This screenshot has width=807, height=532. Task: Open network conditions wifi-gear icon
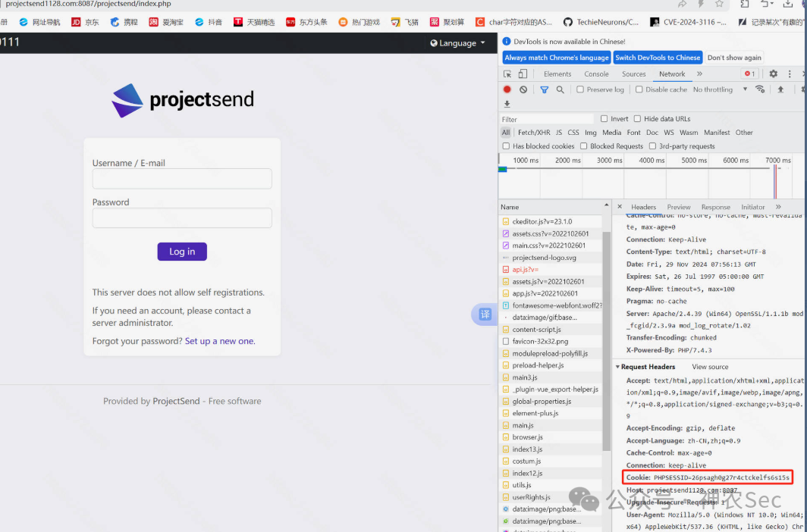pyautogui.click(x=760, y=89)
